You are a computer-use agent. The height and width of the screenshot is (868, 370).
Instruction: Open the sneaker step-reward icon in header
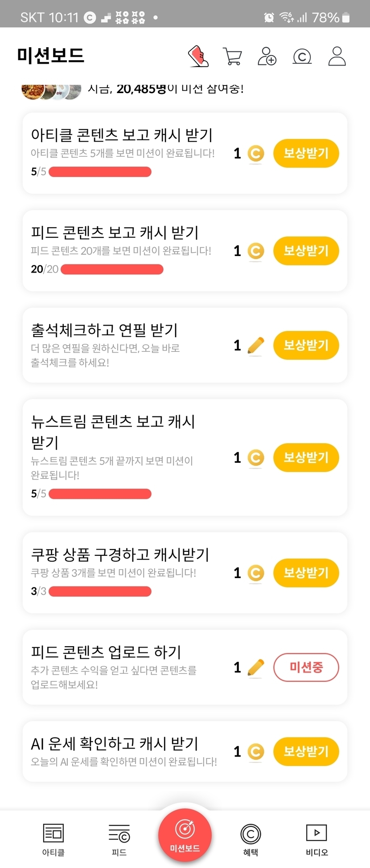pyautogui.click(x=198, y=57)
